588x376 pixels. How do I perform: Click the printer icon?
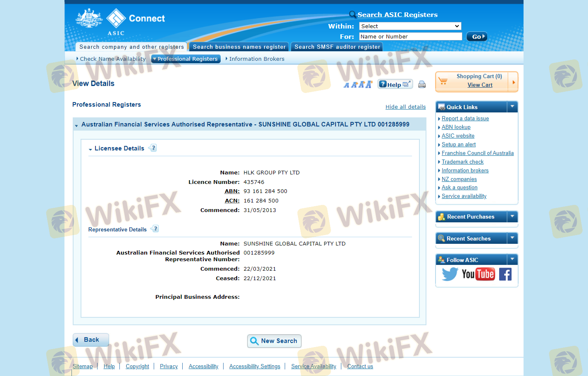[421, 84]
